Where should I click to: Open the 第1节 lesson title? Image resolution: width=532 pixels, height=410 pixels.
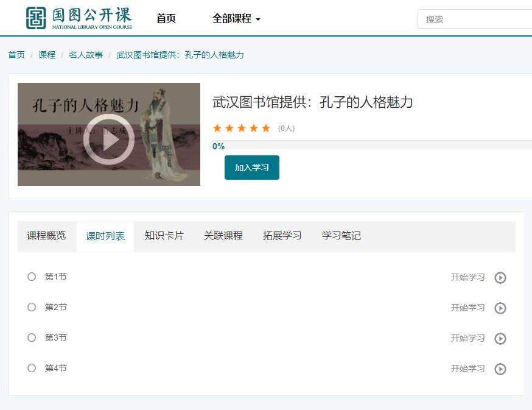(56, 277)
